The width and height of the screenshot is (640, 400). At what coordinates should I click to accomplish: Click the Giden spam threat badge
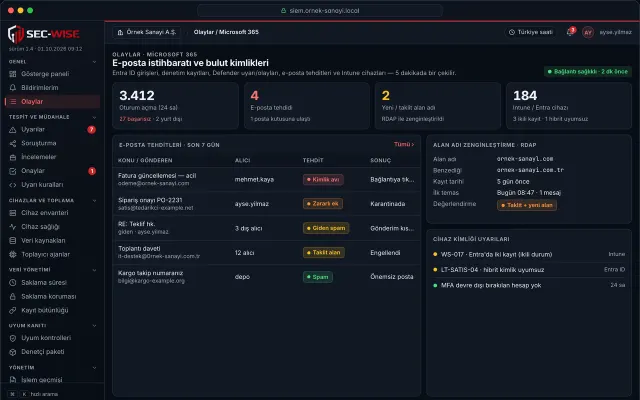tap(326, 228)
